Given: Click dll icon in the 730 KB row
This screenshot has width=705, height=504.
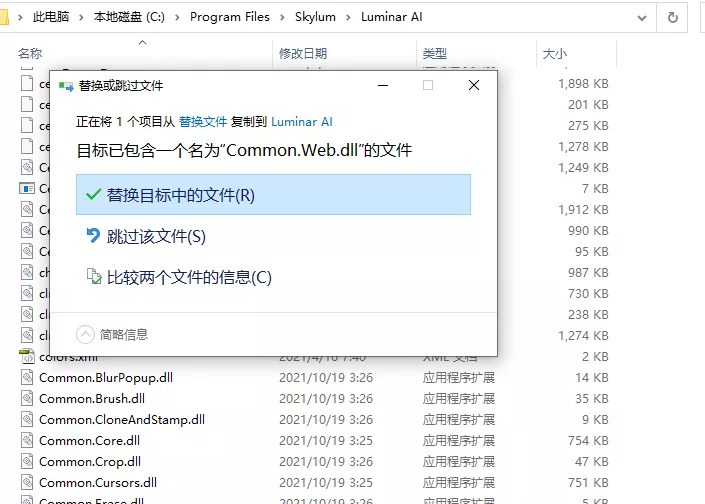Looking at the screenshot, I should (x=27, y=293).
